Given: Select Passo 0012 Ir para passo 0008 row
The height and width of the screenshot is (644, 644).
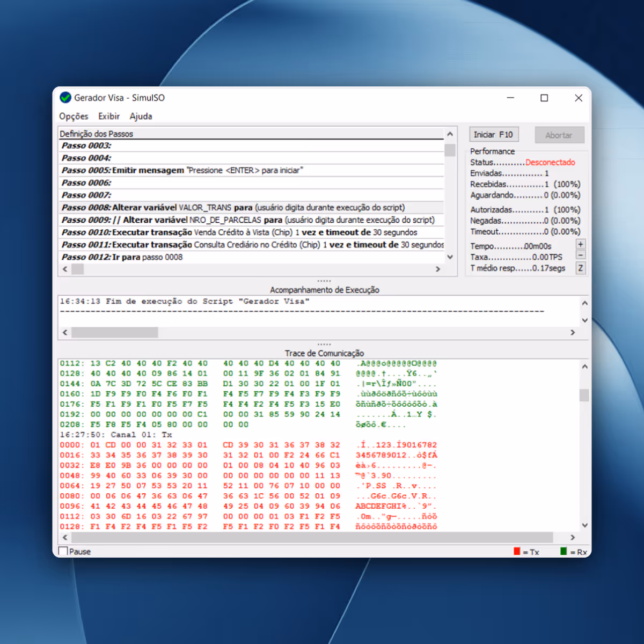Looking at the screenshot, I should [251, 257].
